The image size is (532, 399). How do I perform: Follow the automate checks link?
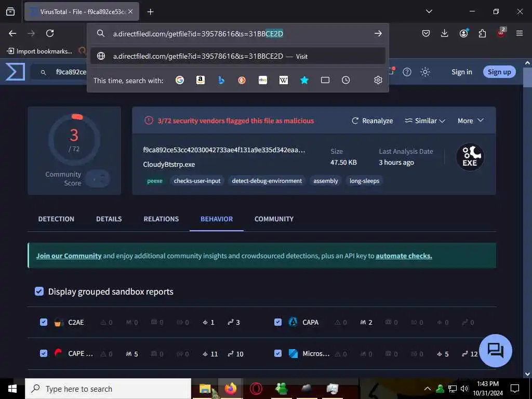tap(404, 256)
